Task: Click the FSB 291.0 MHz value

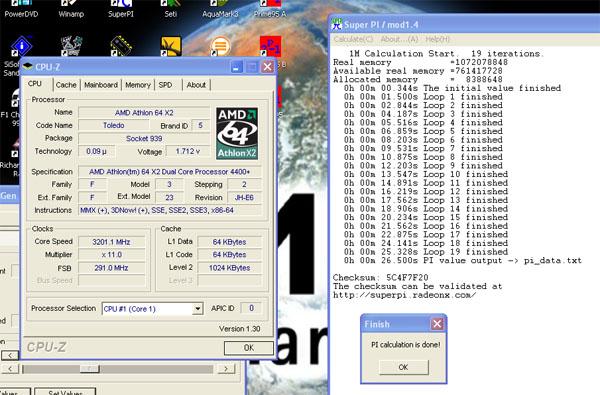Action: pyautogui.click(x=111, y=268)
